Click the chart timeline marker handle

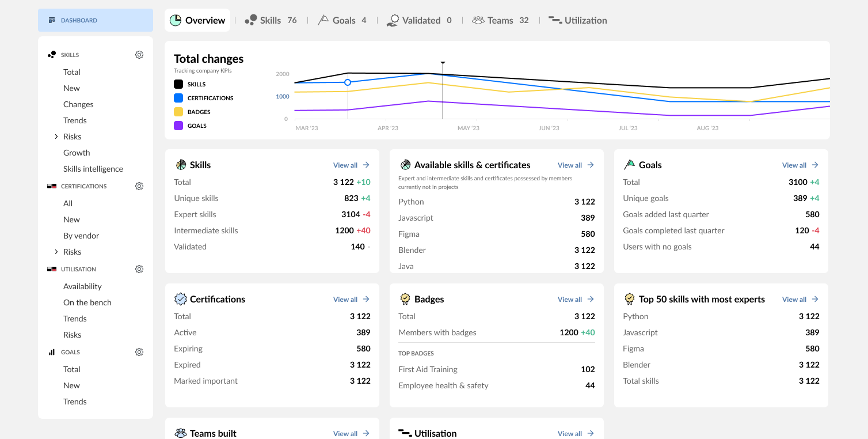[443, 63]
